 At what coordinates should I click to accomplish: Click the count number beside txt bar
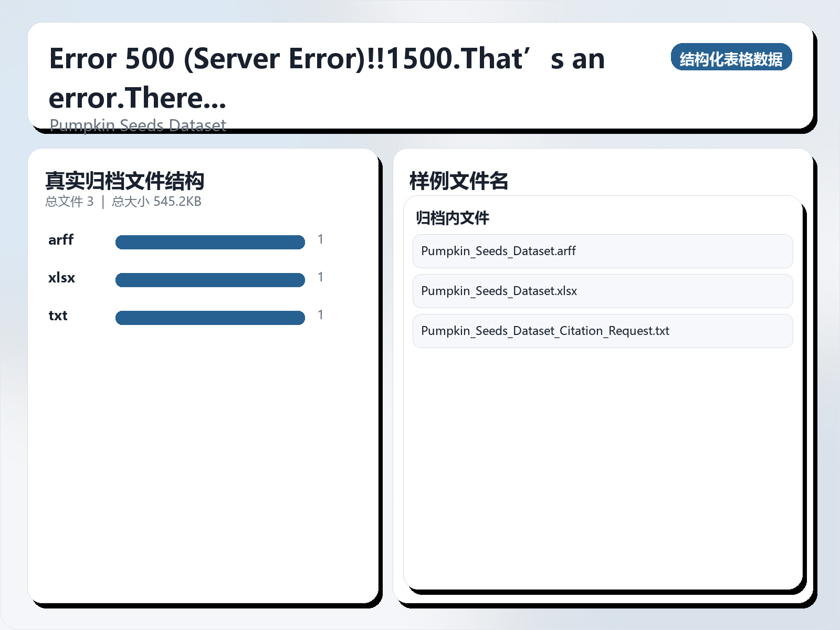click(x=320, y=315)
